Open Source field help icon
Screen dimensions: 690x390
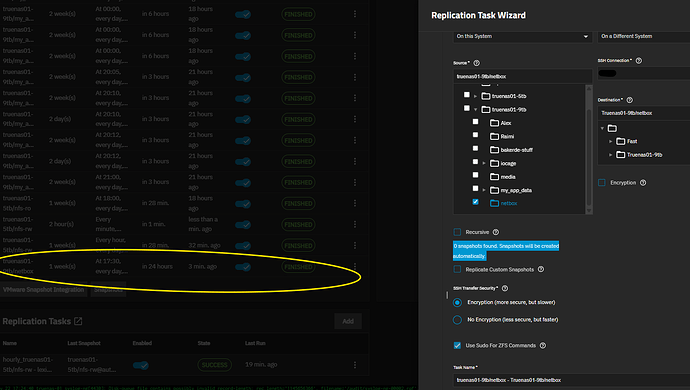[x=477, y=63]
